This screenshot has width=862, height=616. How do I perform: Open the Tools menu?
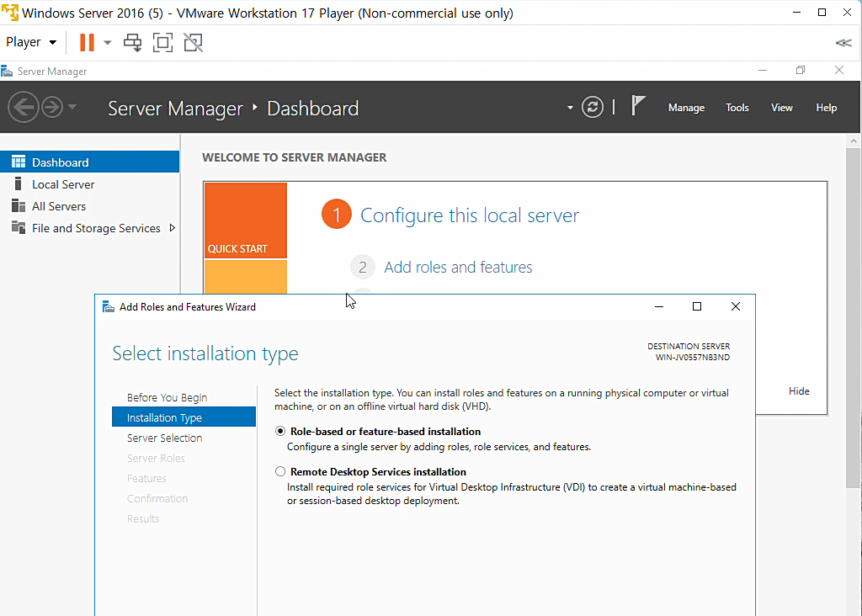737,108
